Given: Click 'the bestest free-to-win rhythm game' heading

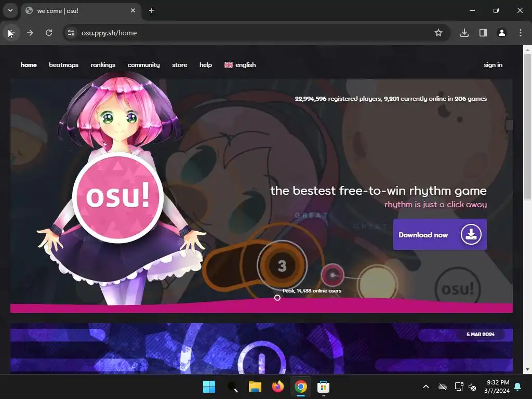Looking at the screenshot, I should click(x=378, y=191).
